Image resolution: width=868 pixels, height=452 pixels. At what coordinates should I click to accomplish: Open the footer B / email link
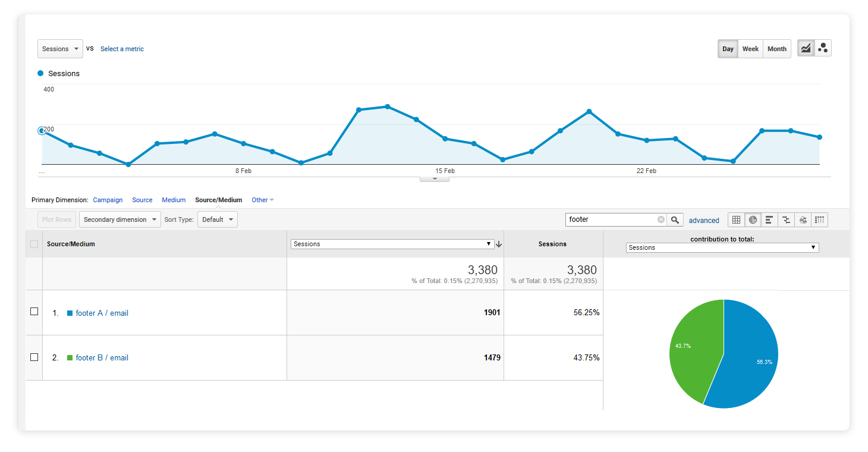(x=102, y=357)
